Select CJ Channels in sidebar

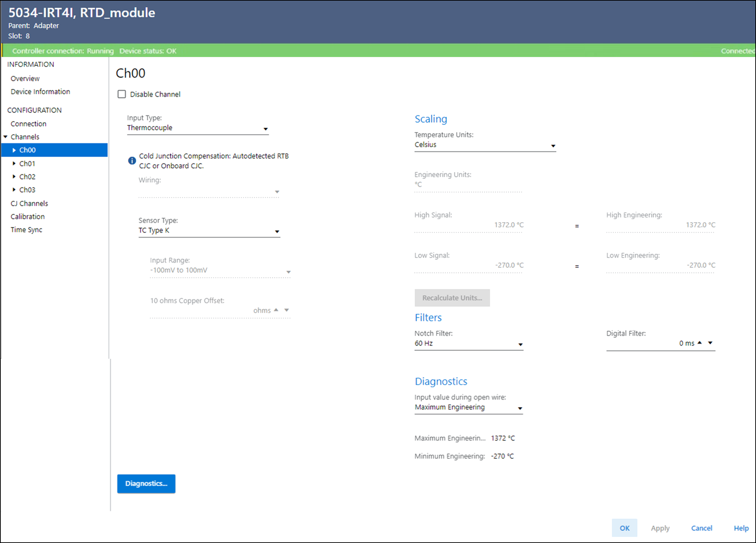tap(29, 203)
